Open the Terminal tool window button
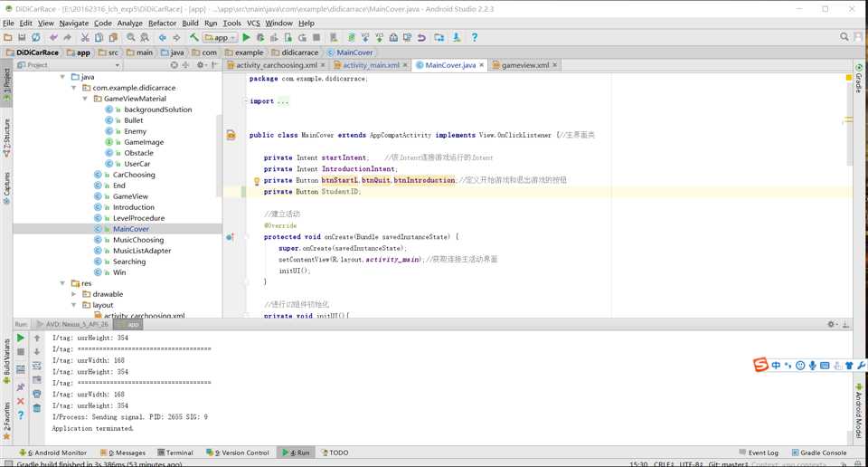Screen dimensions: 868x467 (x=175, y=453)
